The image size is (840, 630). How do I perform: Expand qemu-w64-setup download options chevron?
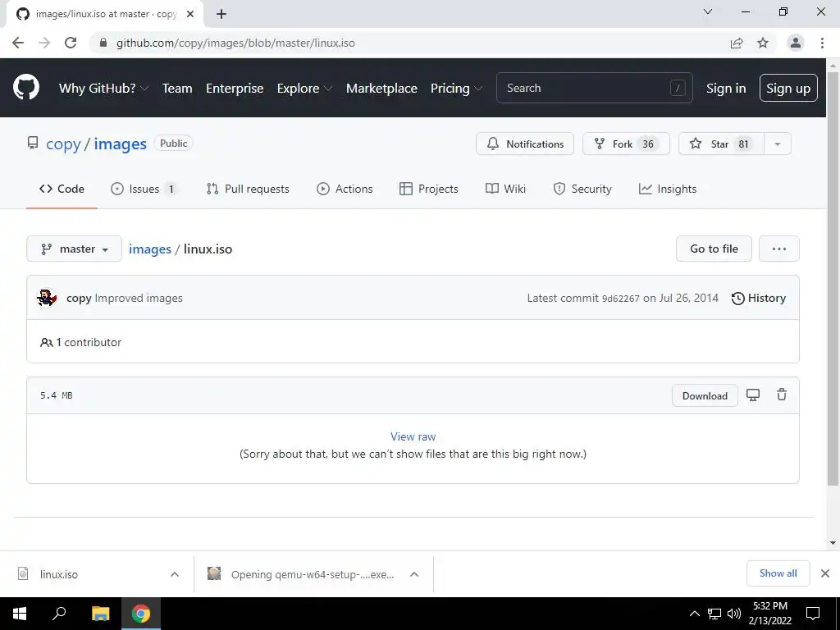414,574
